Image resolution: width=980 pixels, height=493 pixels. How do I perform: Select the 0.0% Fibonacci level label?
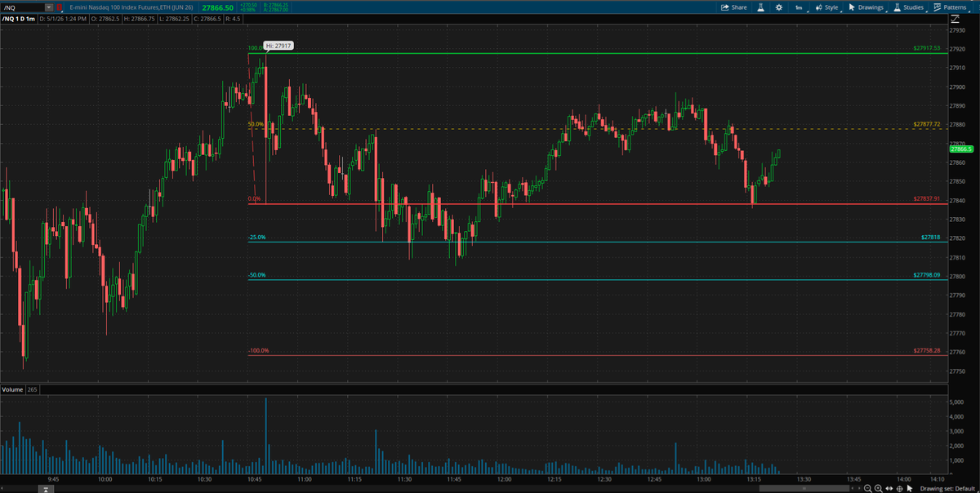point(254,198)
